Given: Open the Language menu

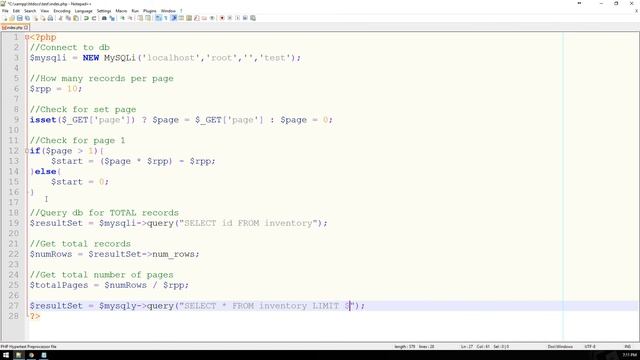Looking at the screenshot, I should (84, 11).
